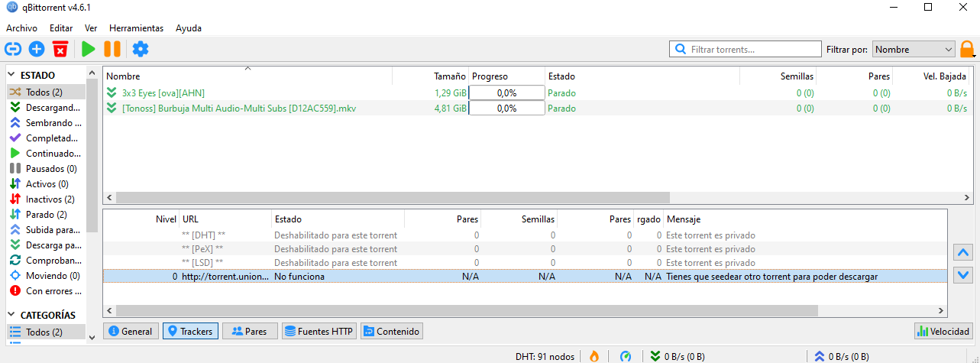Select the Completados status filter
The image size is (980, 363).
[45, 138]
